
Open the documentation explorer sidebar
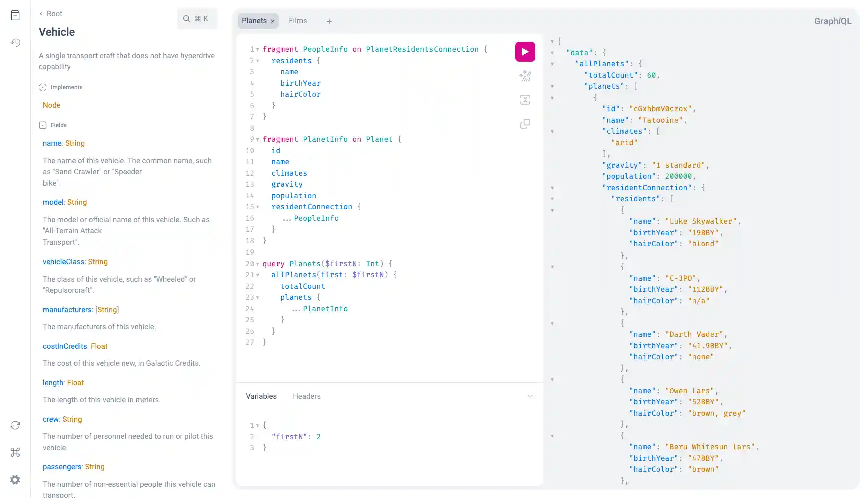(15, 15)
